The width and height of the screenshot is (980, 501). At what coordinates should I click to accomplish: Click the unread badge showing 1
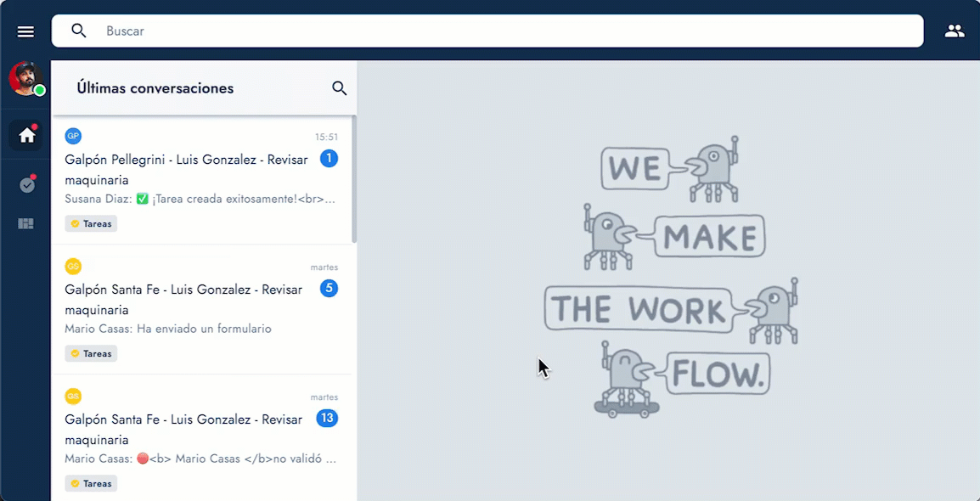point(329,159)
